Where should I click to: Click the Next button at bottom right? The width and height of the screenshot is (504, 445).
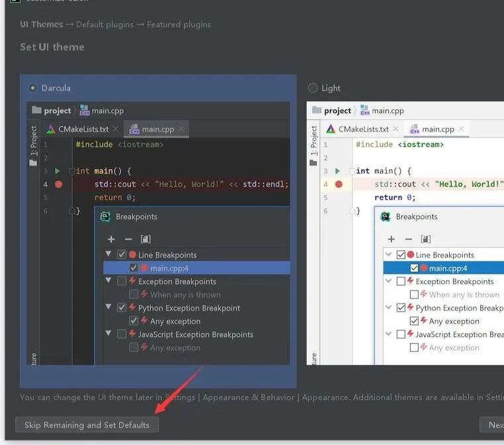(x=493, y=425)
